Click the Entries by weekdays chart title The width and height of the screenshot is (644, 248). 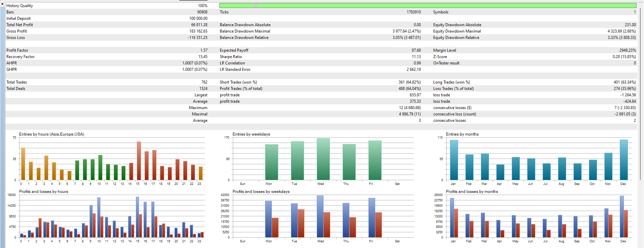pos(251,134)
